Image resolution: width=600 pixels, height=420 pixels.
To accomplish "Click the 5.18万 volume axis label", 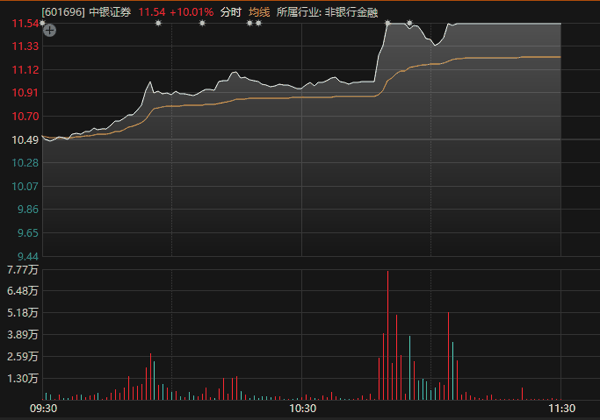I will click(x=23, y=313).
